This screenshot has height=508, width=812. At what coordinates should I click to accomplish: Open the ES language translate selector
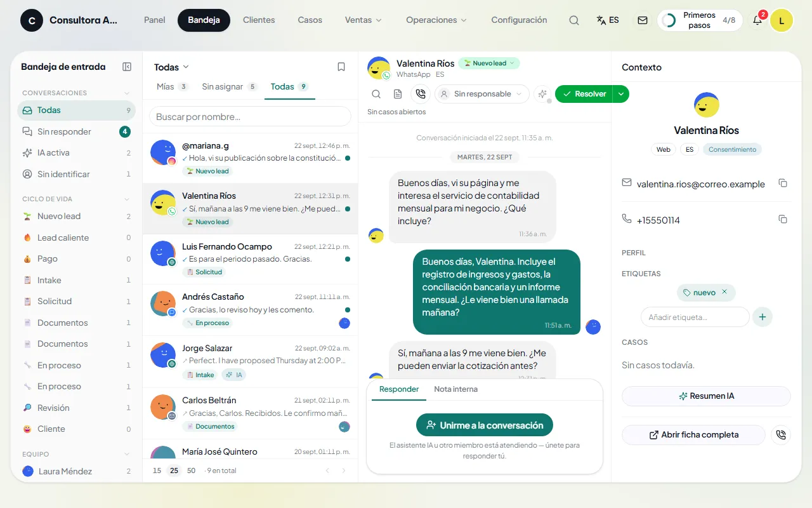[x=608, y=20]
